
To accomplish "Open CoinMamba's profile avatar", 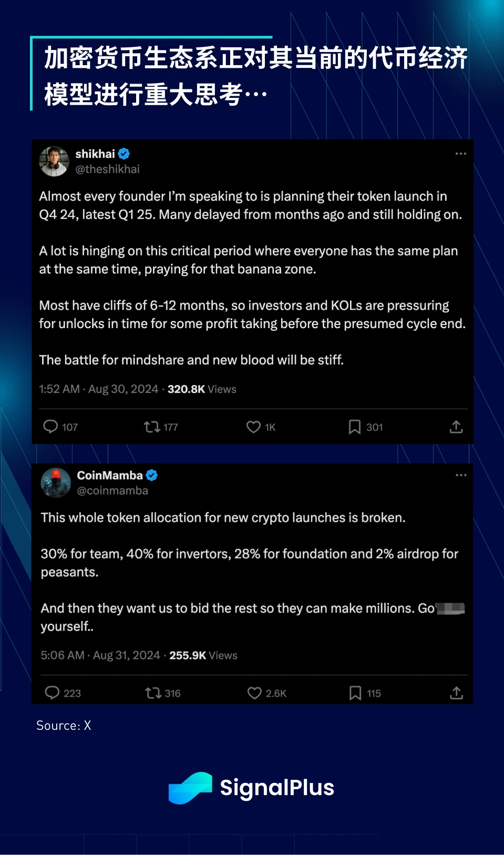I will coord(56,483).
